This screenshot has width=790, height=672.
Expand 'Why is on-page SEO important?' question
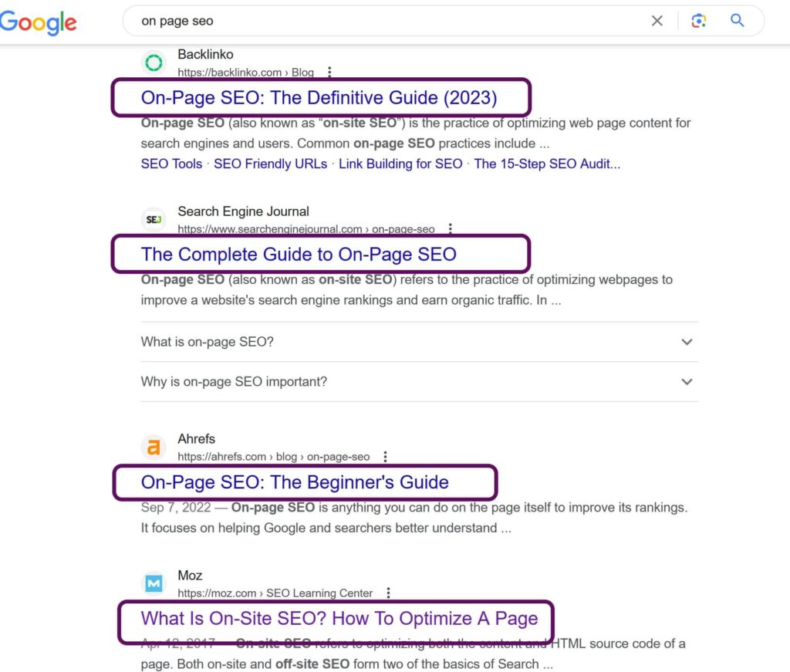pos(419,382)
